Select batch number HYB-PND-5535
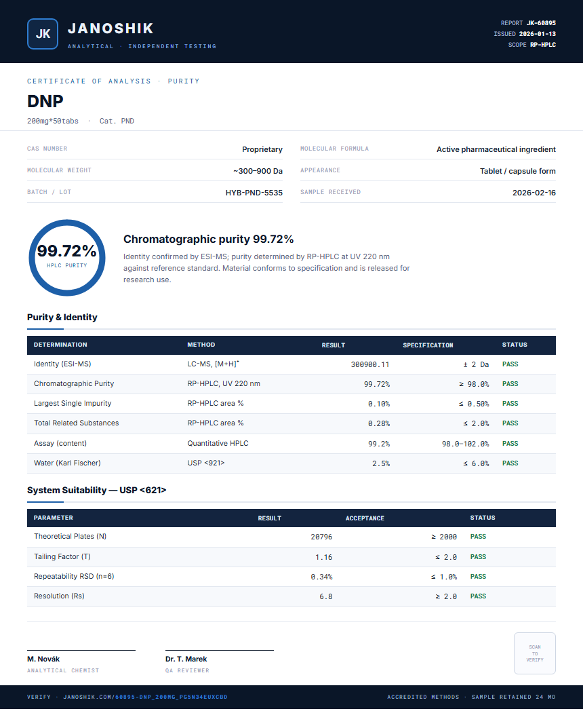Screen dimensions: 583x728 (x=254, y=193)
